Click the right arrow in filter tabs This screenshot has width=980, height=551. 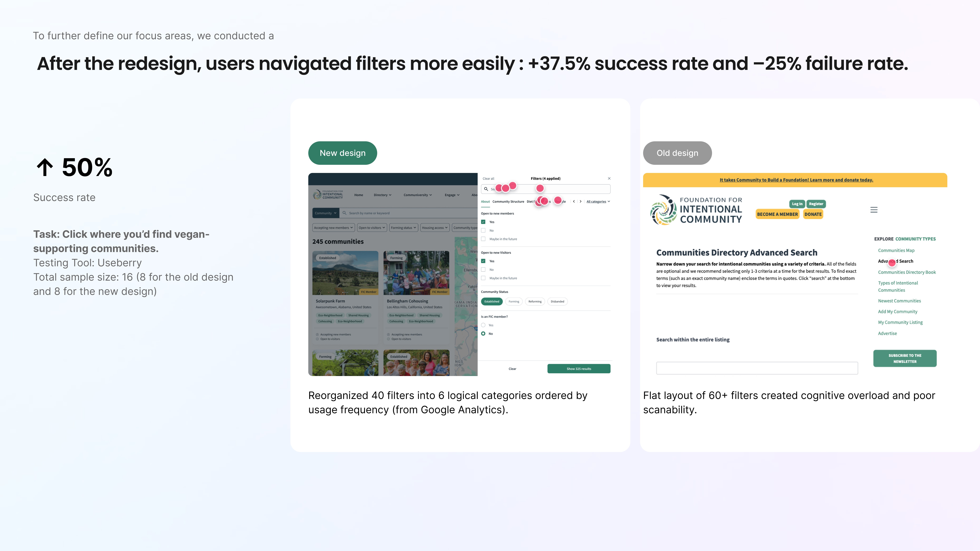pos(581,202)
